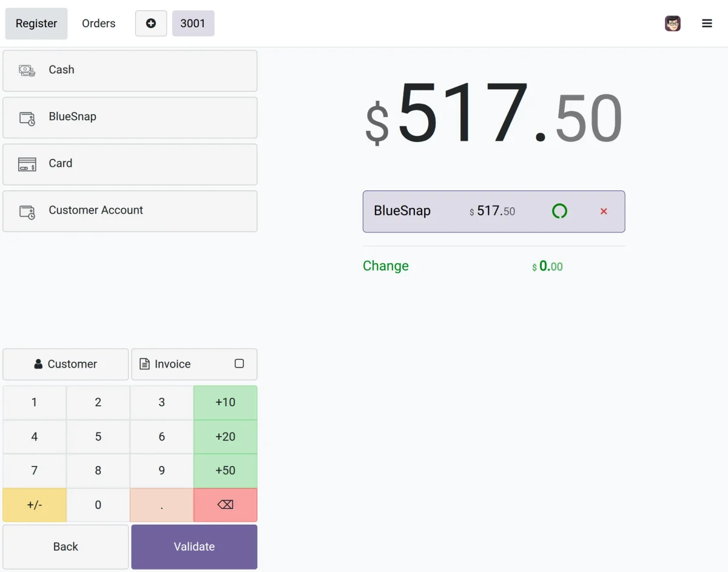
Task: Select order 3001
Action: [x=193, y=24]
